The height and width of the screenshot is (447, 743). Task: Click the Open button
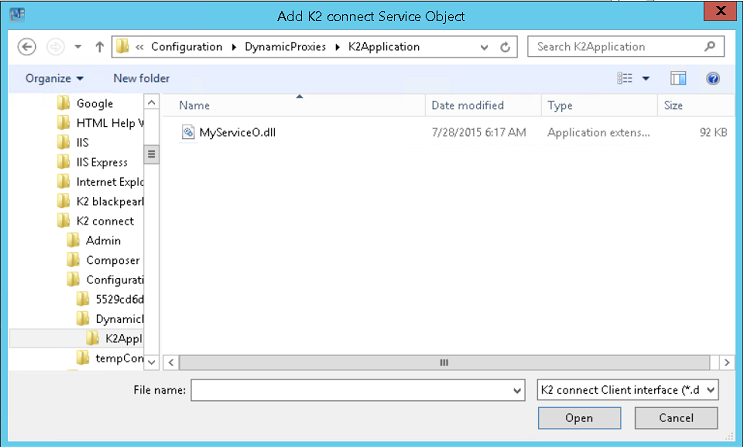pos(578,418)
